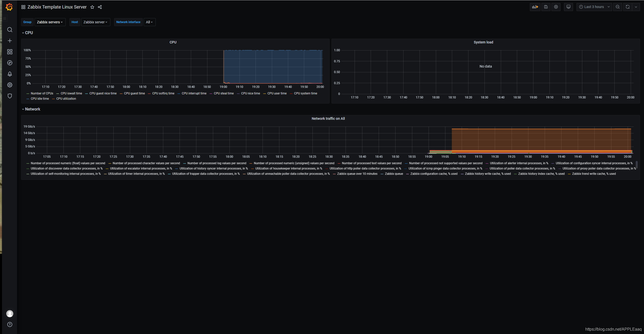This screenshot has height=334, width=644.
Task: Click the Add panel toolbar icon
Action: (x=535, y=7)
